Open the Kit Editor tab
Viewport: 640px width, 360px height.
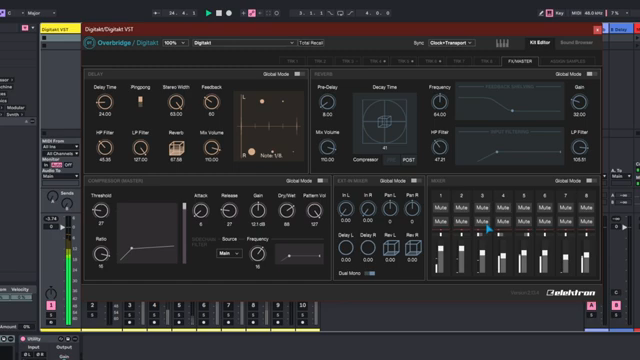pos(540,43)
